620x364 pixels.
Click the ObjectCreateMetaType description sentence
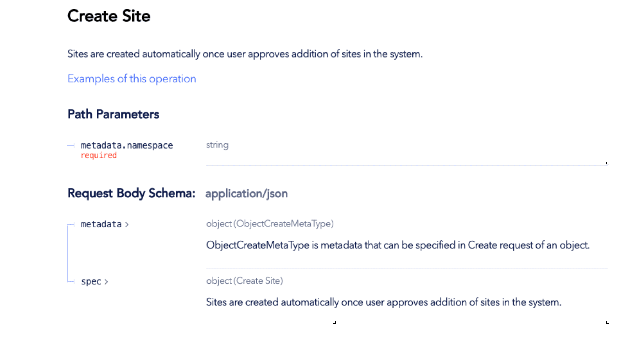point(398,245)
